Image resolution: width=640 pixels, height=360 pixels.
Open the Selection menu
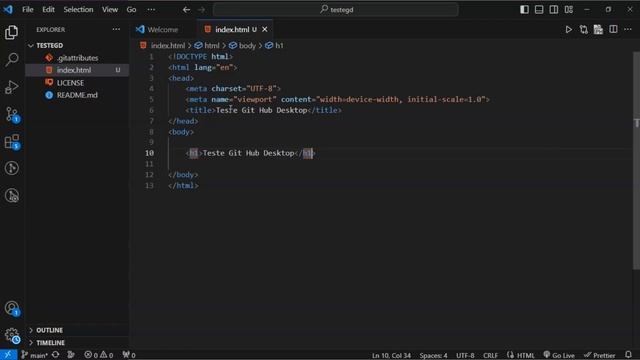tap(78, 9)
